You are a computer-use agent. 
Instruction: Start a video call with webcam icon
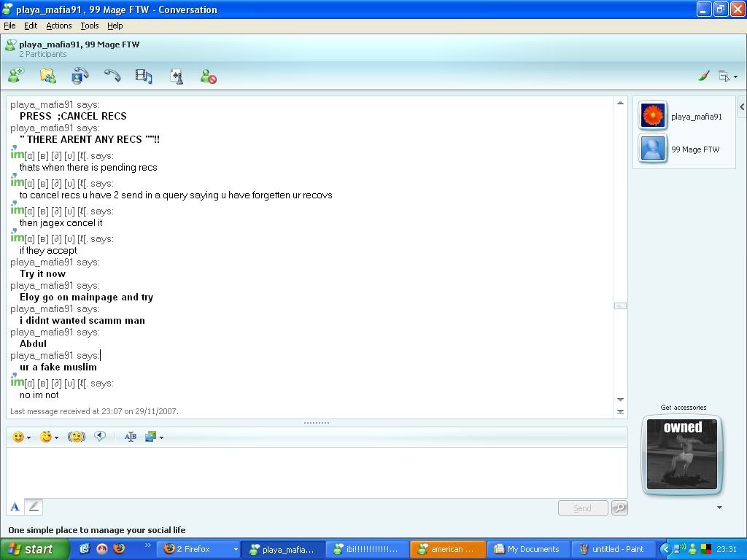pyautogui.click(x=80, y=75)
